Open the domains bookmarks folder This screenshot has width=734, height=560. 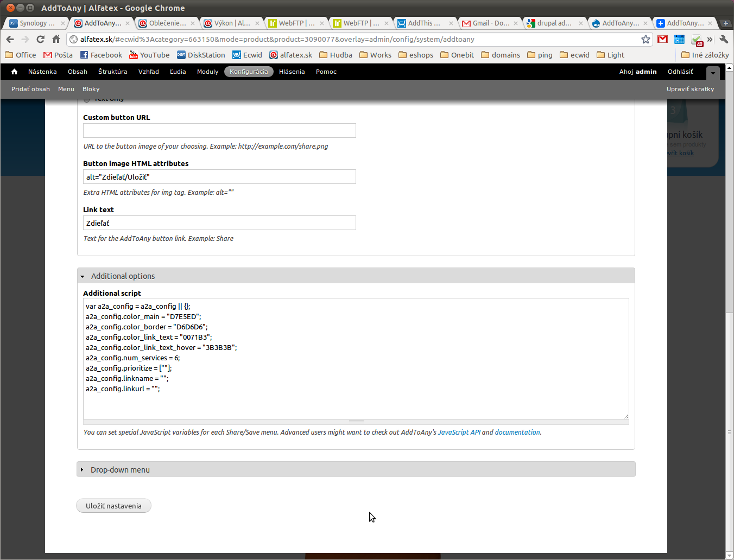(x=501, y=55)
